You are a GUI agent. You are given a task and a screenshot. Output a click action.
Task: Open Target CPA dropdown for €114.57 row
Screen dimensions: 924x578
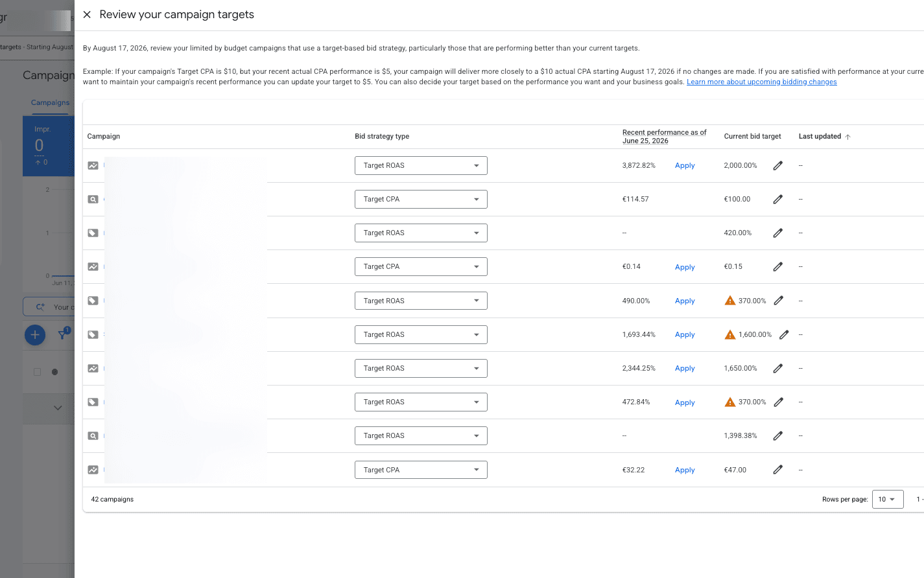[x=421, y=199]
